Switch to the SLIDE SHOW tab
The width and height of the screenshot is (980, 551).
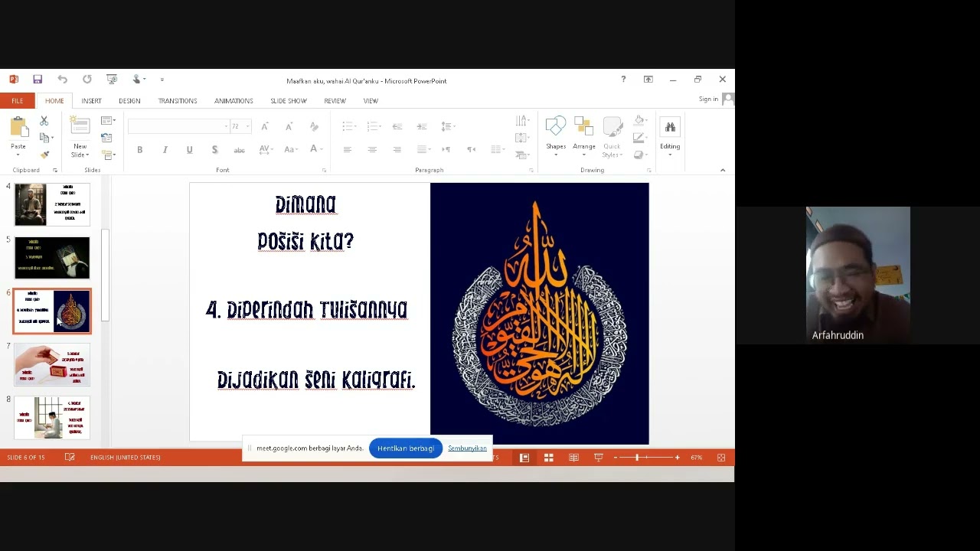[x=289, y=101]
